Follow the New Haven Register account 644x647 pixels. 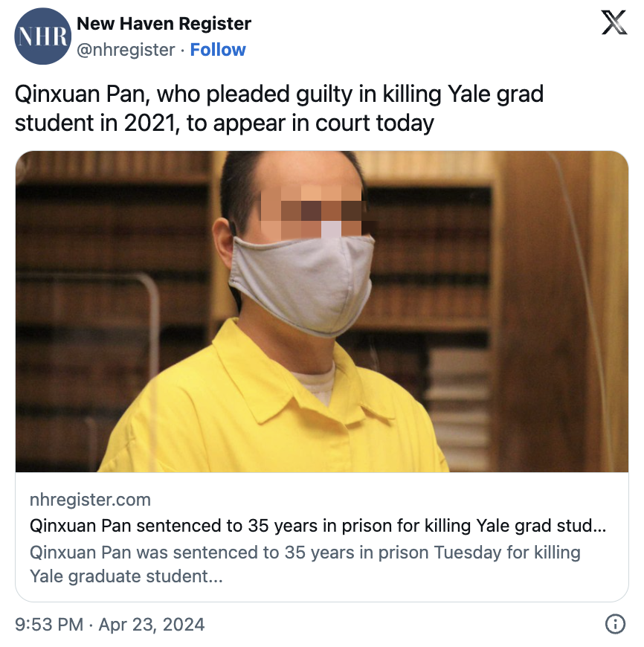click(218, 50)
